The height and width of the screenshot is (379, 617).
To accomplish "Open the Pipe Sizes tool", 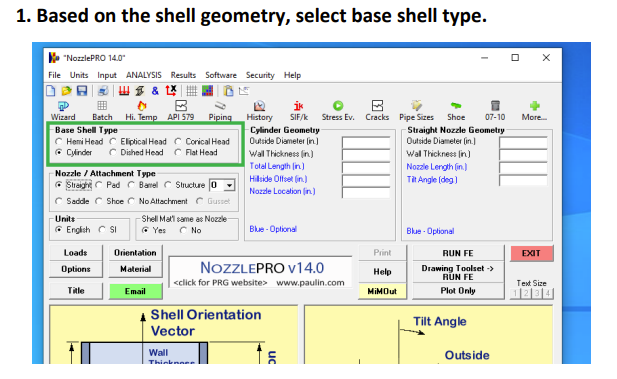I will point(416,111).
